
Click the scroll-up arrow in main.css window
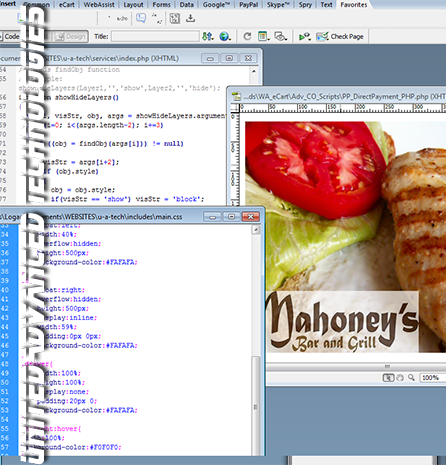[256, 230]
